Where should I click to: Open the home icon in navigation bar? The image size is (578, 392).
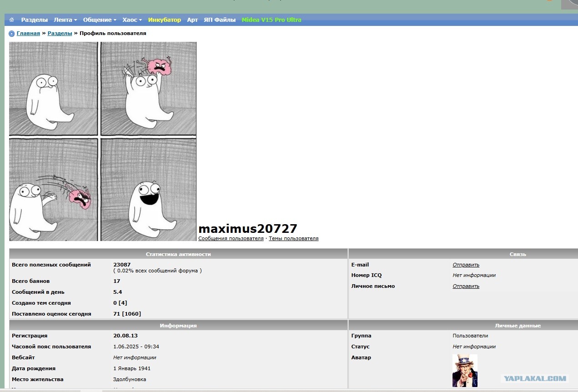(x=11, y=20)
